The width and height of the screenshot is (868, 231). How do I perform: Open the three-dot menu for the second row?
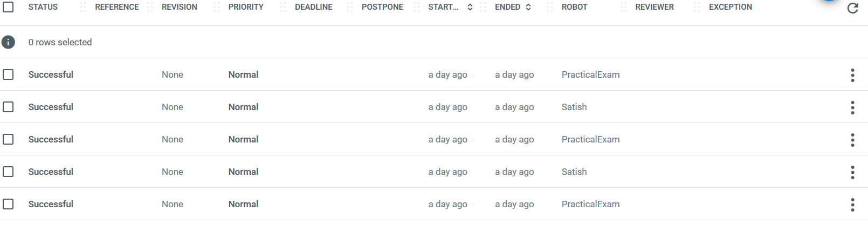pos(852,107)
